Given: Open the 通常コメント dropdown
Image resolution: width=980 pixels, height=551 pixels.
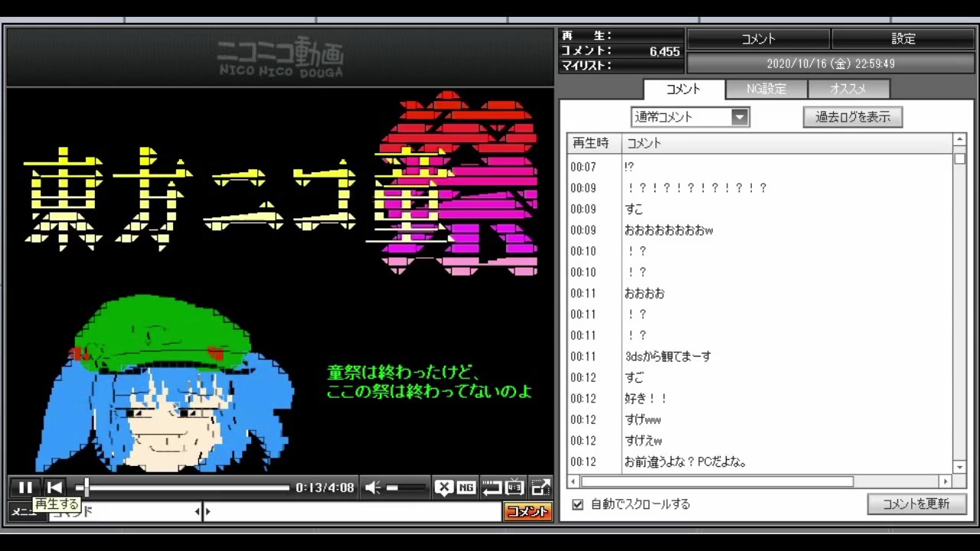Looking at the screenshot, I should pyautogui.click(x=690, y=117).
